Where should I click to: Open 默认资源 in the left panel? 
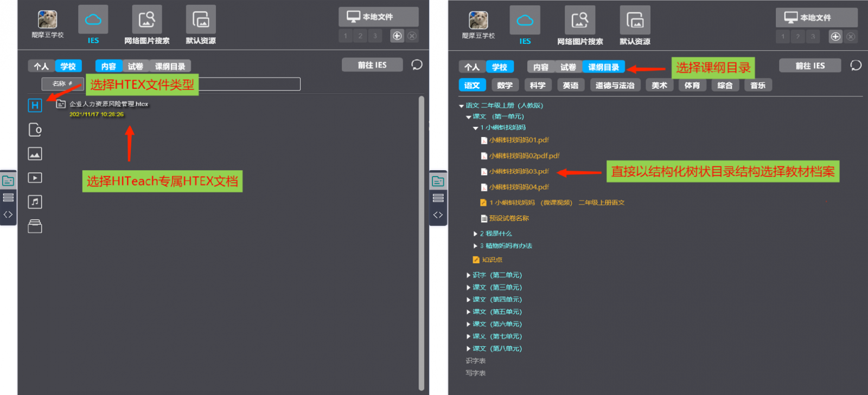[x=201, y=25]
